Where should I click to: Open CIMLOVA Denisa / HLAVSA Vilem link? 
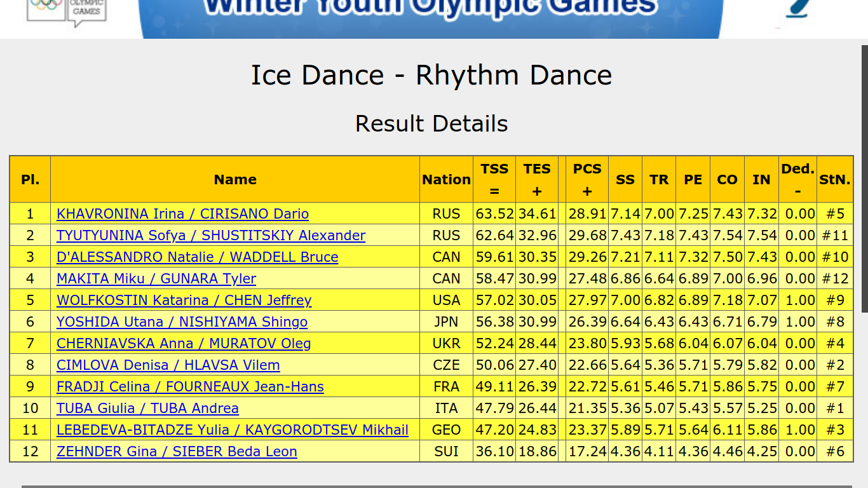coord(168,365)
